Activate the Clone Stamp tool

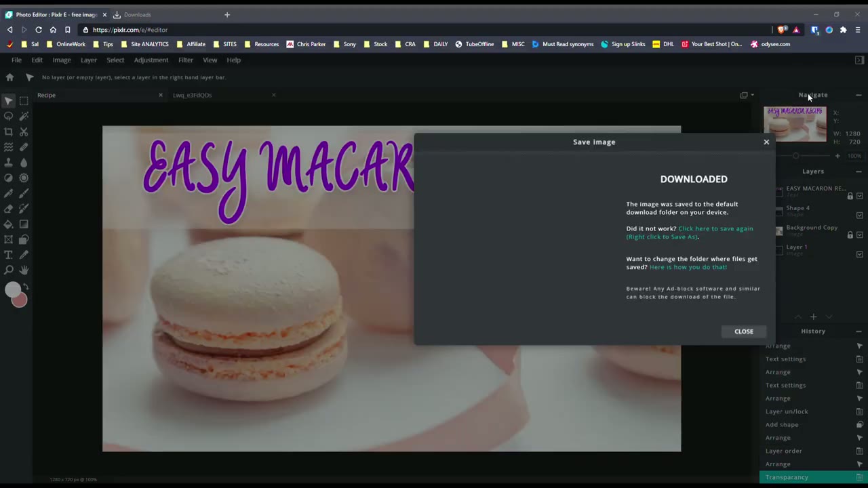click(x=9, y=163)
